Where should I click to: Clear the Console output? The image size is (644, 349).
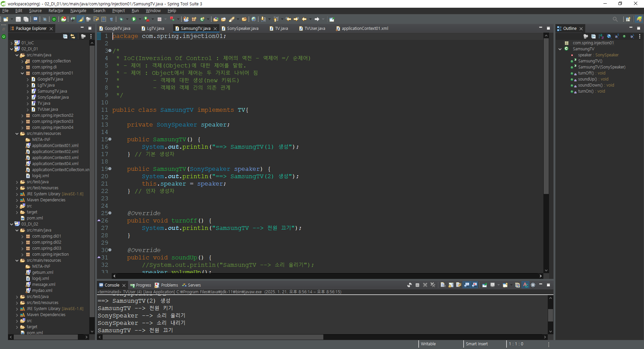click(443, 285)
